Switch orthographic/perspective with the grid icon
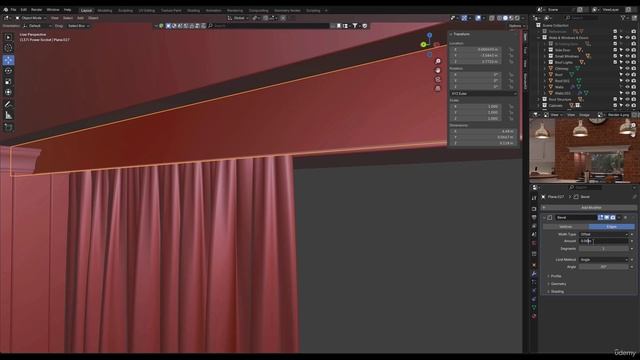This screenshot has height=360, width=640. pyautogui.click(x=438, y=88)
